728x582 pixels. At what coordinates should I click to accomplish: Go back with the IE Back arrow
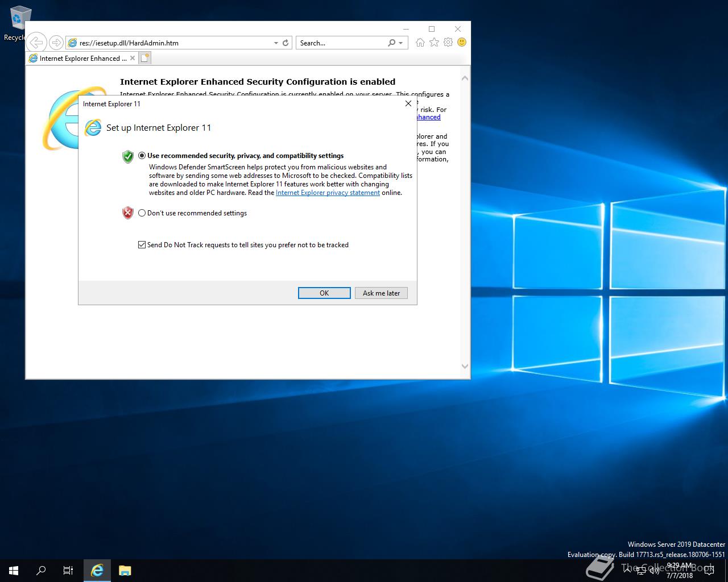36,43
